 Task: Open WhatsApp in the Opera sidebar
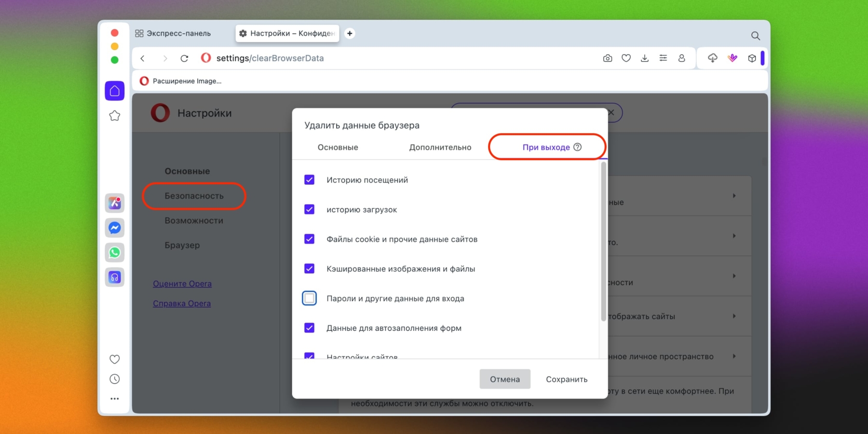pyautogui.click(x=115, y=253)
